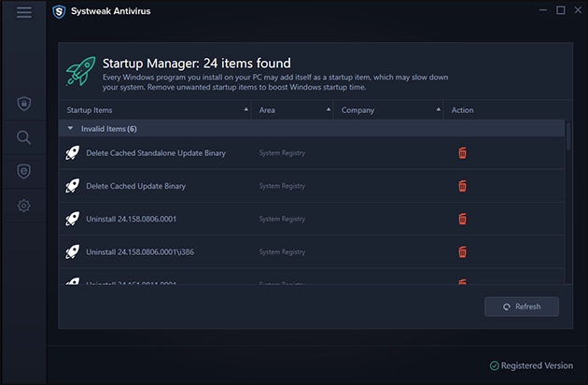Open the settings gear in sidebar
The width and height of the screenshot is (588, 385).
click(x=23, y=205)
